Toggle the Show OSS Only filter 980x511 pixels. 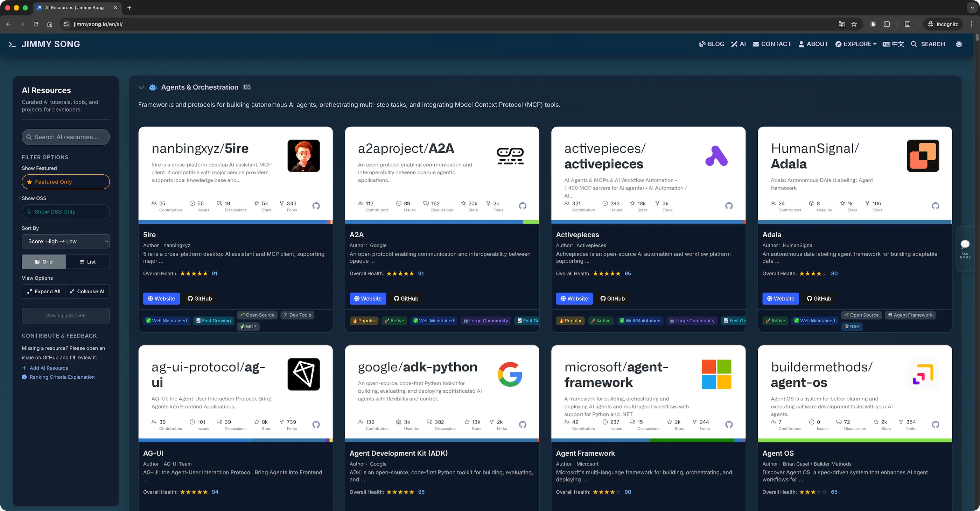pyautogui.click(x=65, y=211)
